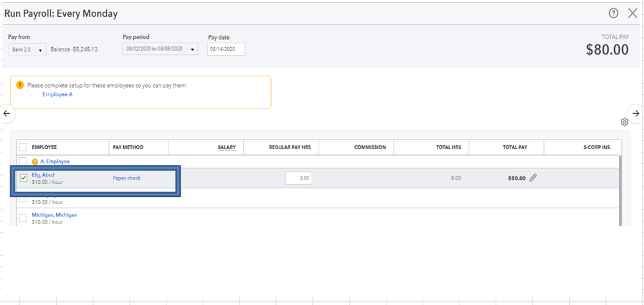Open the Pay from Bank 2.0 dropdown
The width and height of the screenshot is (644, 305).
(x=27, y=50)
